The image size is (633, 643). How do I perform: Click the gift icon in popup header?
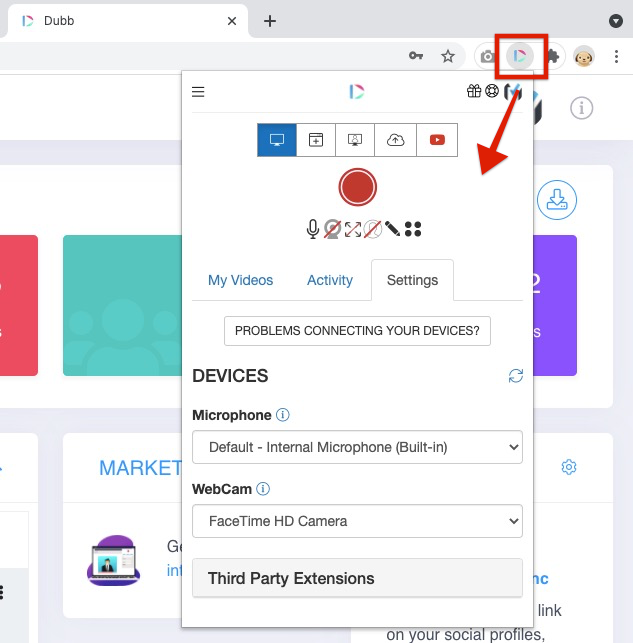tap(474, 92)
